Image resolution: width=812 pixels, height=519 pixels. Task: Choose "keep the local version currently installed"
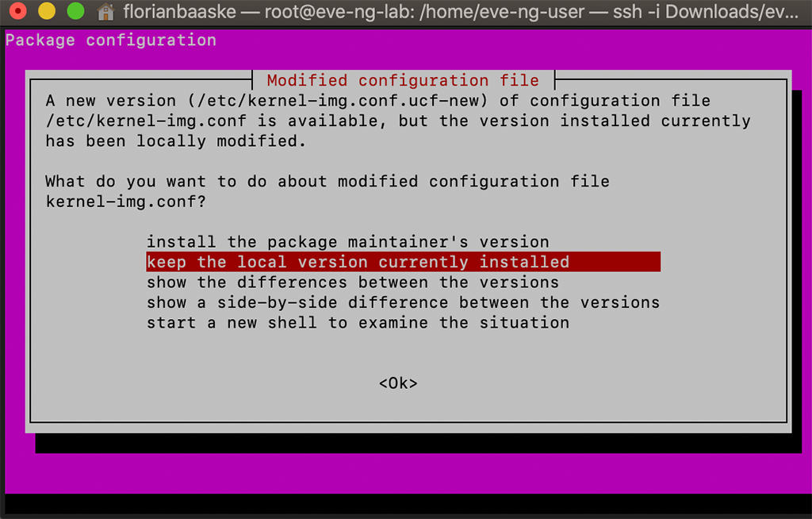(404, 262)
